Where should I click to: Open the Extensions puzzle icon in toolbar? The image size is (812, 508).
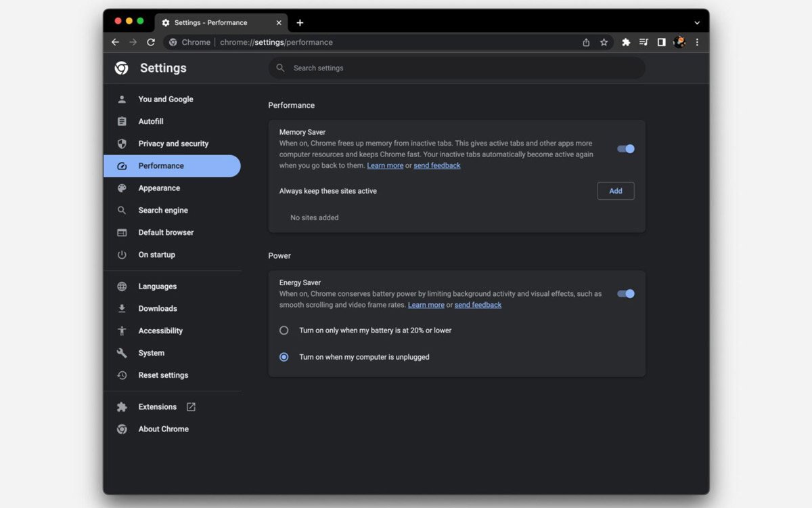coord(626,42)
